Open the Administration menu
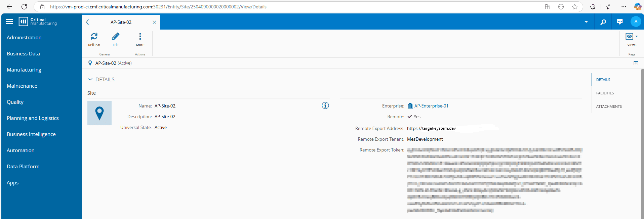This screenshot has height=219, width=644. click(24, 38)
